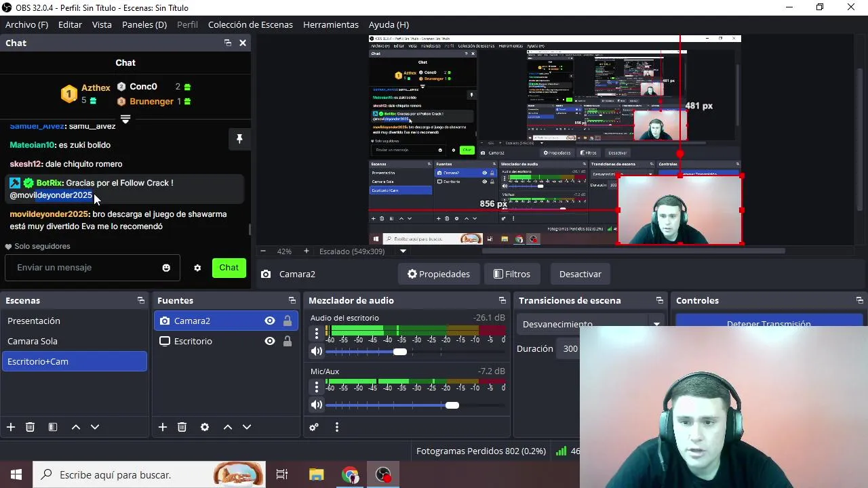Open advanced audio properties gear
This screenshot has height=488, width=868.
click(x=314, y=427)
